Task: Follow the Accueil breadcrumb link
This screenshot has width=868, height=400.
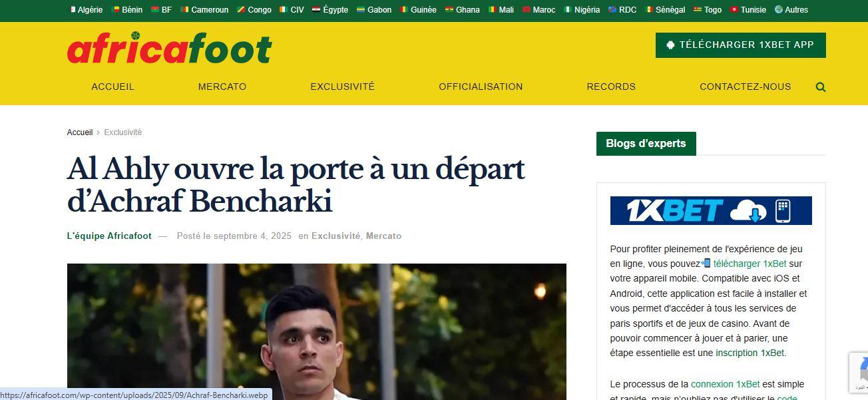Action: click(80, 132)
